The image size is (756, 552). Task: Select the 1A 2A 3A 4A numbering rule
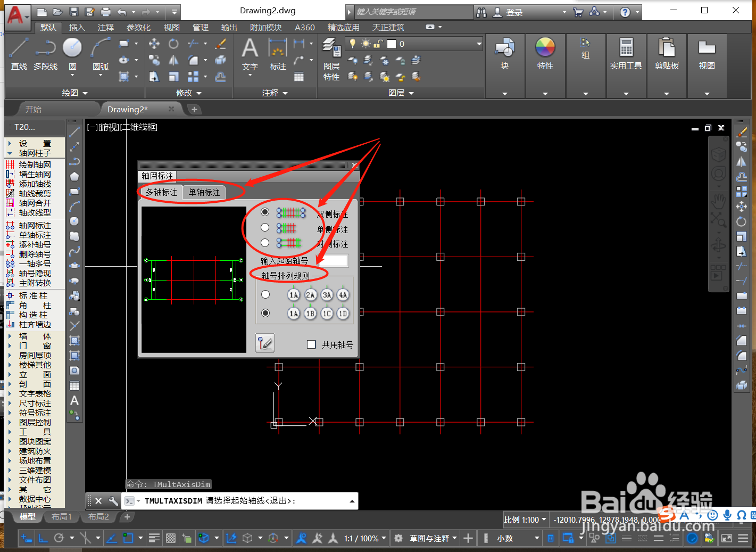(265, 294)
